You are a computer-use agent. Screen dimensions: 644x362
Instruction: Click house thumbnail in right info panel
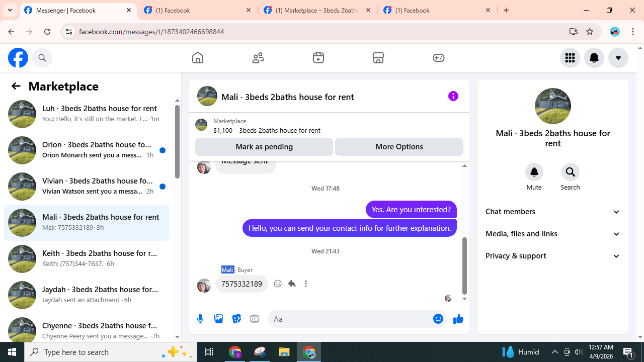[553, 106]
